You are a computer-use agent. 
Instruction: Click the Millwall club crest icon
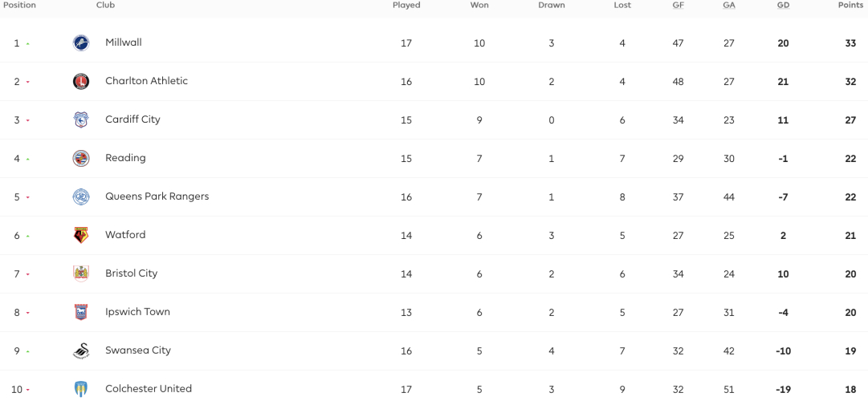[x=81, y=43]
